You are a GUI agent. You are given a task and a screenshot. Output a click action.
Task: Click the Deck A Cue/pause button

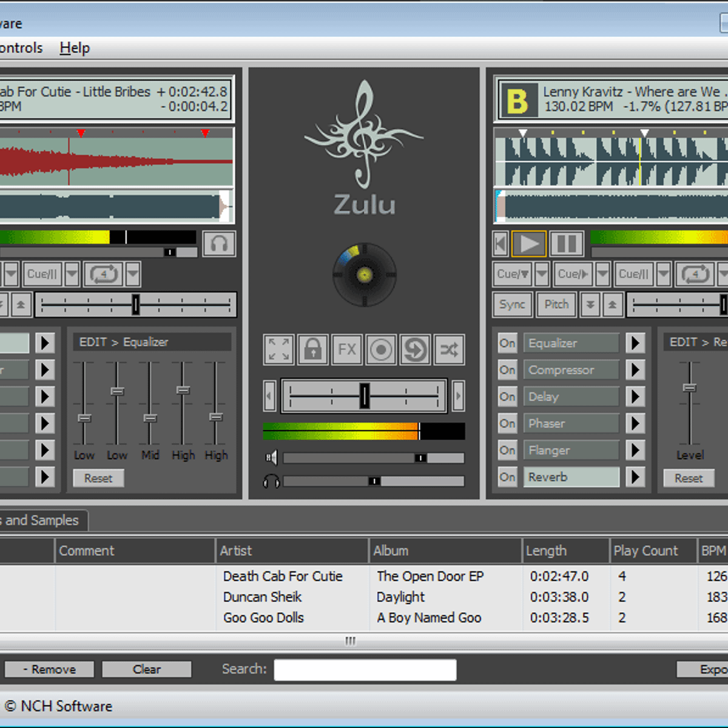[x=42, y=274]
